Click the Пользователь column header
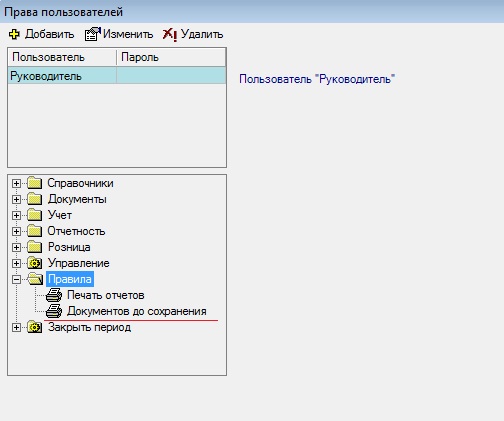Image resolution: width=504 pixels, height=421 pixels. [62, 57]
